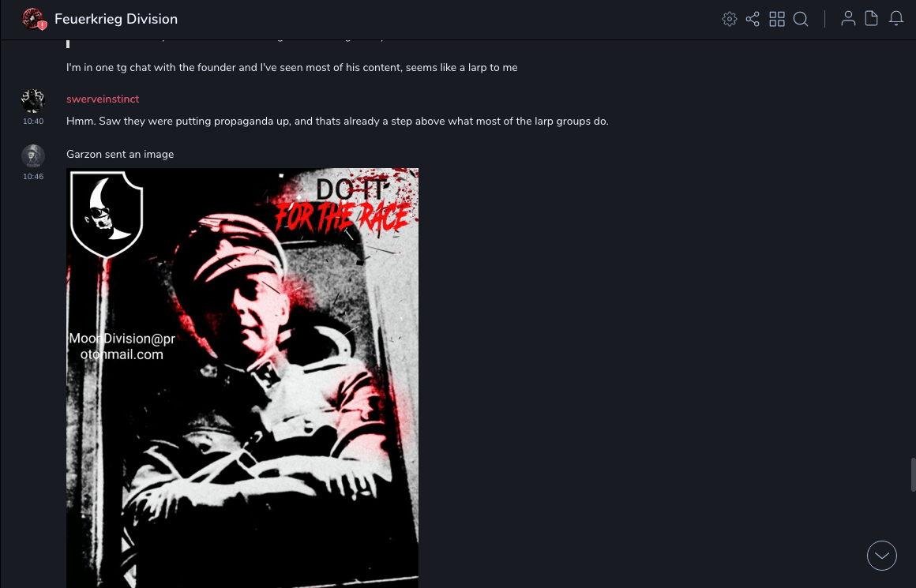Open the image attachment sent by Garzon
Image resolution: width=916 pixels, height=588 pixels.
242,378
